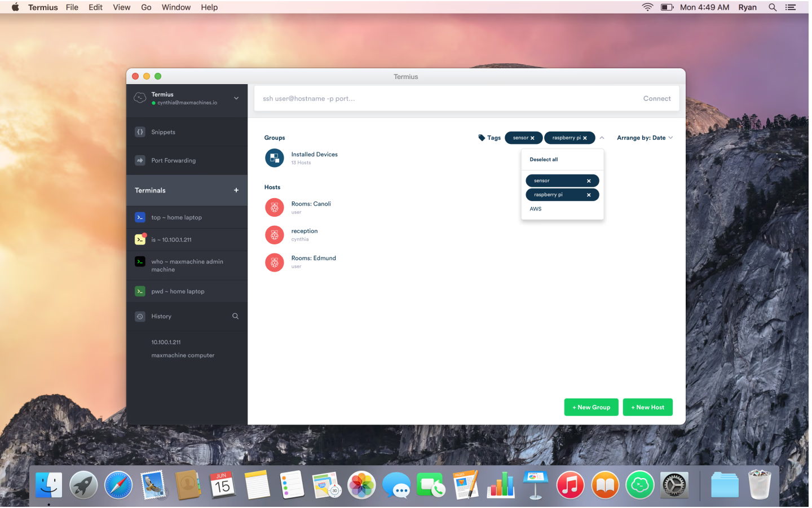
Task: Open the Snippets braces icon
Action: (140, 132)
